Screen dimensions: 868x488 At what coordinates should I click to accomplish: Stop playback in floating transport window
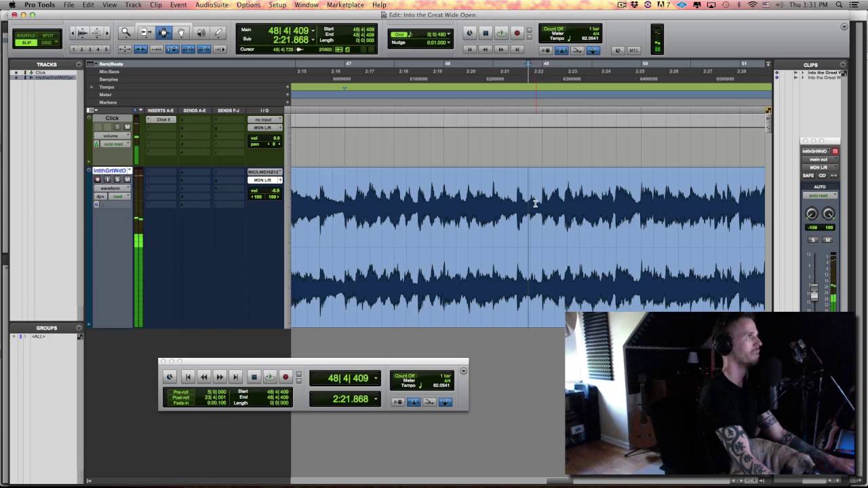[254, 378]
